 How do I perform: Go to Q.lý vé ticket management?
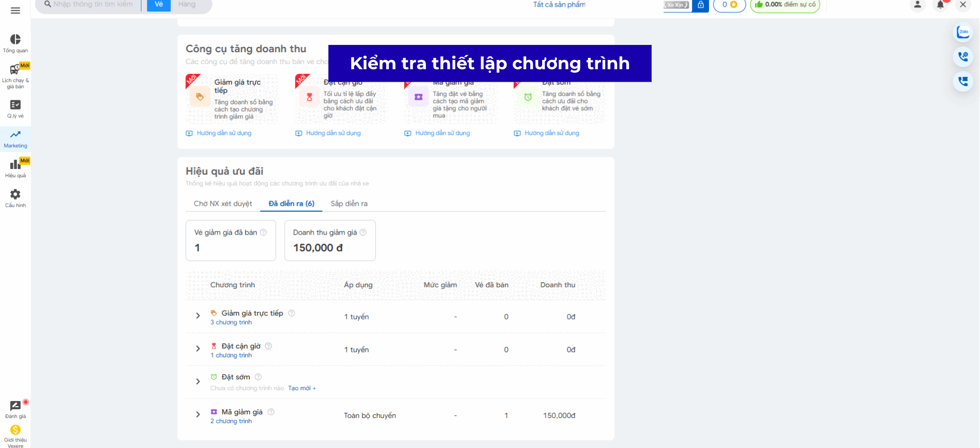pyautogui.click(x=15, y=108)
